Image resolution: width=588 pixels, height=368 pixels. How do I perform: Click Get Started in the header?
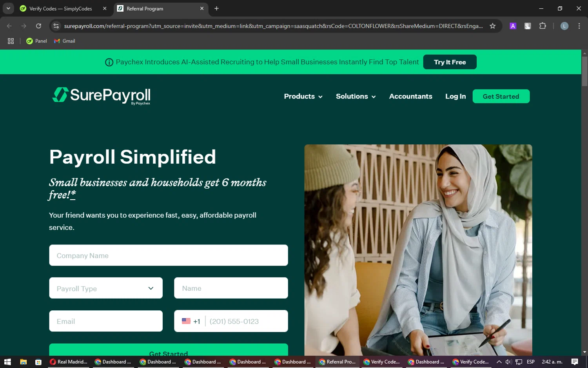[501, 97]
